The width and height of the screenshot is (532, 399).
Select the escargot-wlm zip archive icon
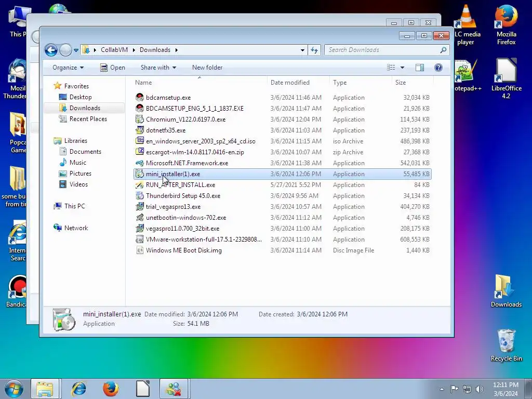pos(139,152)
